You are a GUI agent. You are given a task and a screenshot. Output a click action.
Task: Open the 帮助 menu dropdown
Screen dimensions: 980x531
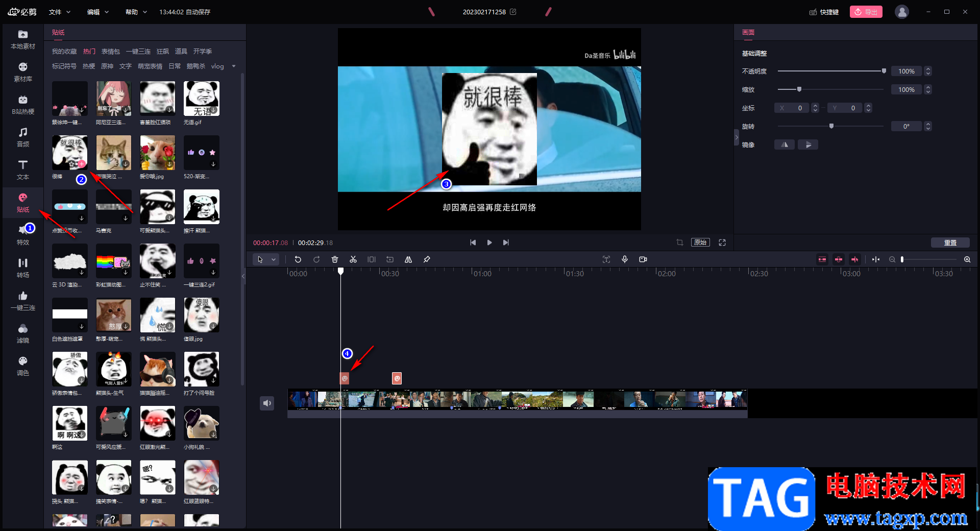[136, 12]
